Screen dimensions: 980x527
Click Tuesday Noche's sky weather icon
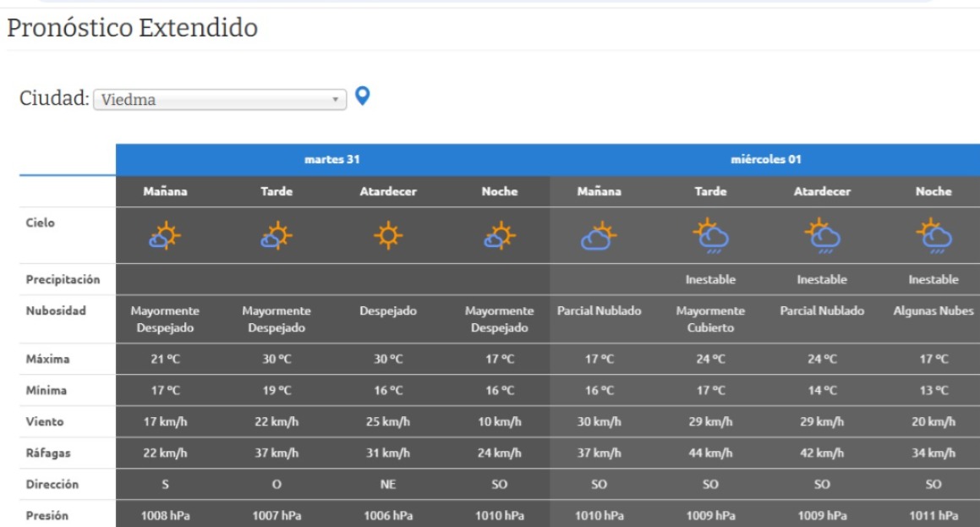[500, 236]
